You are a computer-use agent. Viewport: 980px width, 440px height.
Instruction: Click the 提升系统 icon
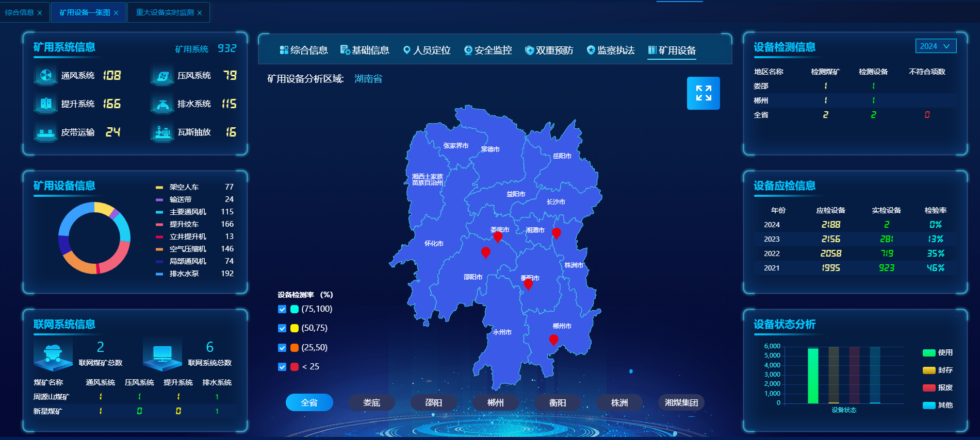tap(46, 104)
